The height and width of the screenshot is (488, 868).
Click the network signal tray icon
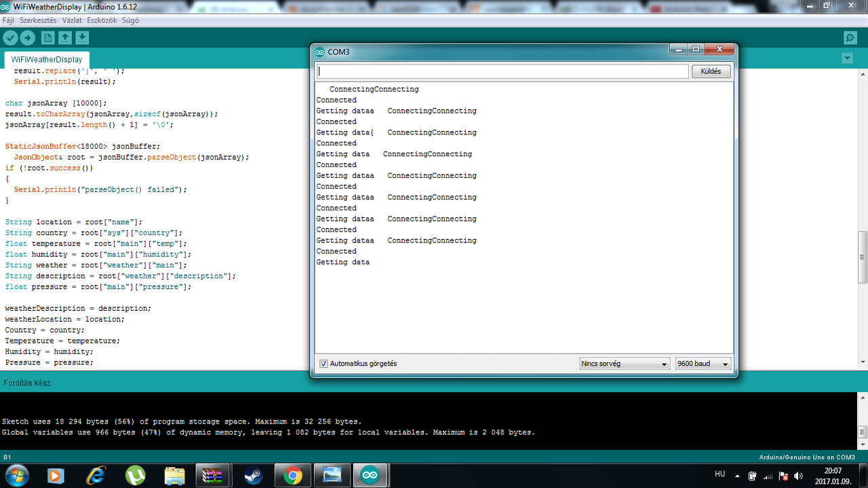point(768,476)
